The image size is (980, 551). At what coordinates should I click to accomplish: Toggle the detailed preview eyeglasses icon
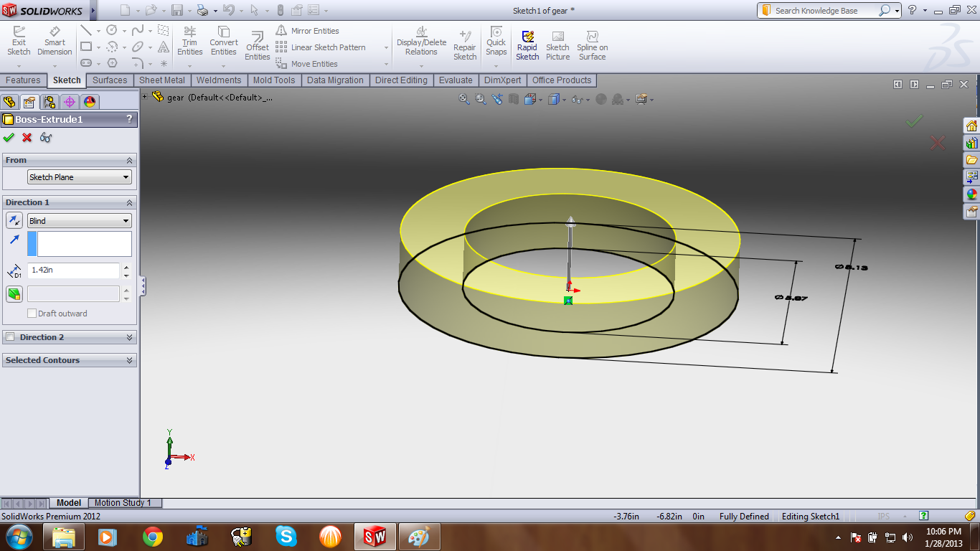coord(46,138)
